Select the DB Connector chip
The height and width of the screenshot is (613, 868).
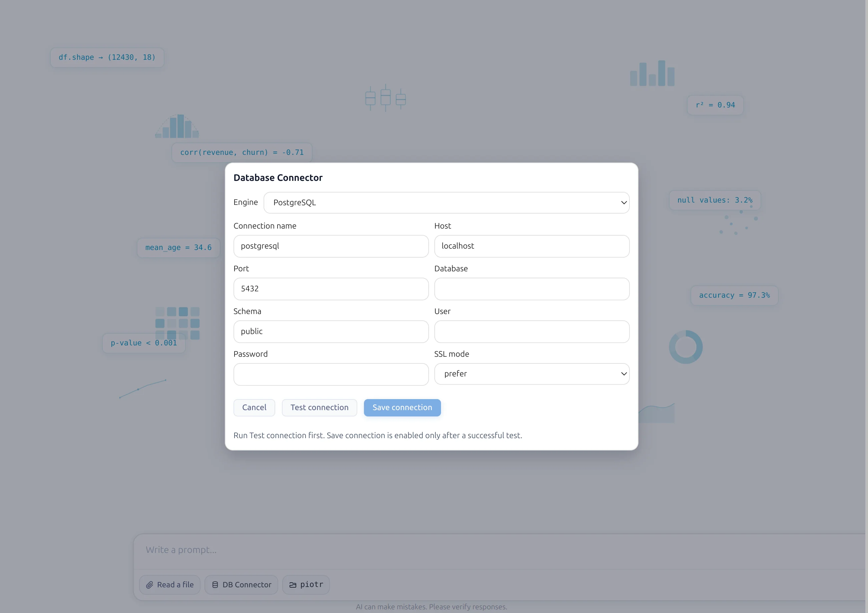(x=241, y=584)
